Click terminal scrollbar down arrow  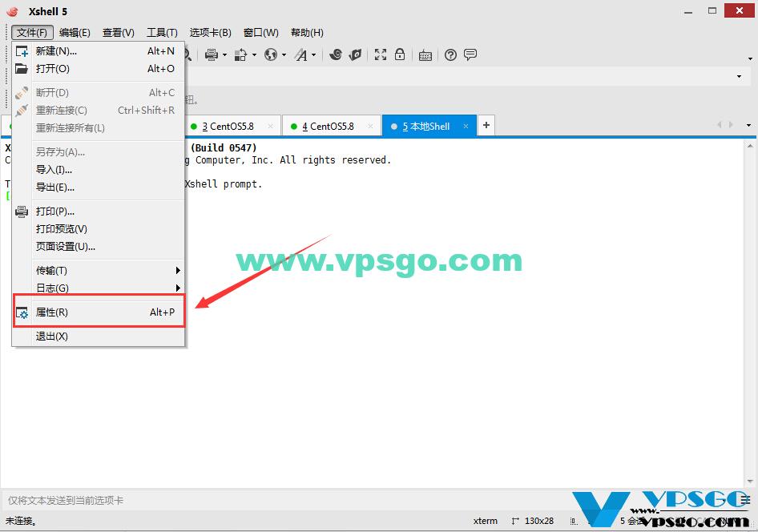tap(750, 482)
